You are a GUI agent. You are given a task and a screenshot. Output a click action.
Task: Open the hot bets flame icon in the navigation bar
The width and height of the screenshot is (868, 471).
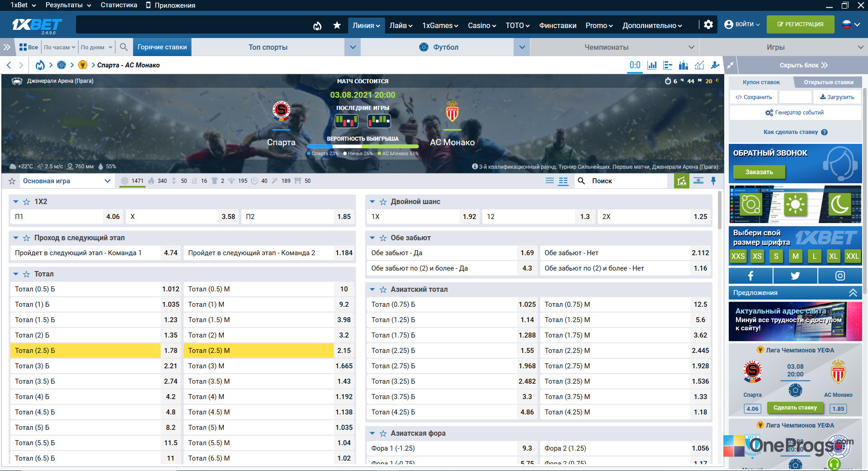click(317, 25)
